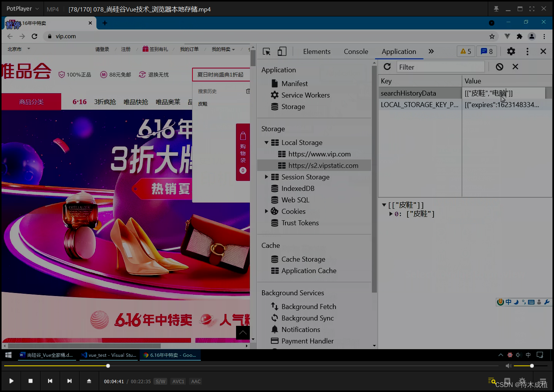Select the inspect element cursor icon
Viewport: 554px width, 392px height.
pos(267,52)
